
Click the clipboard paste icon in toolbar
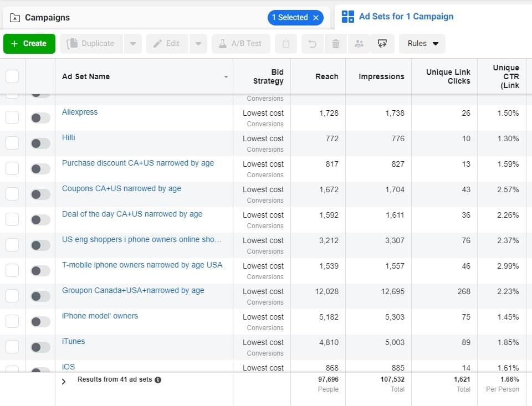[x=286, y=44]
